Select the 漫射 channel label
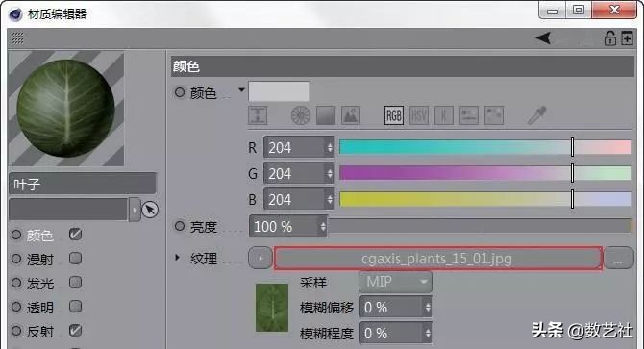The image size is (644, 349). coord(40,260)
